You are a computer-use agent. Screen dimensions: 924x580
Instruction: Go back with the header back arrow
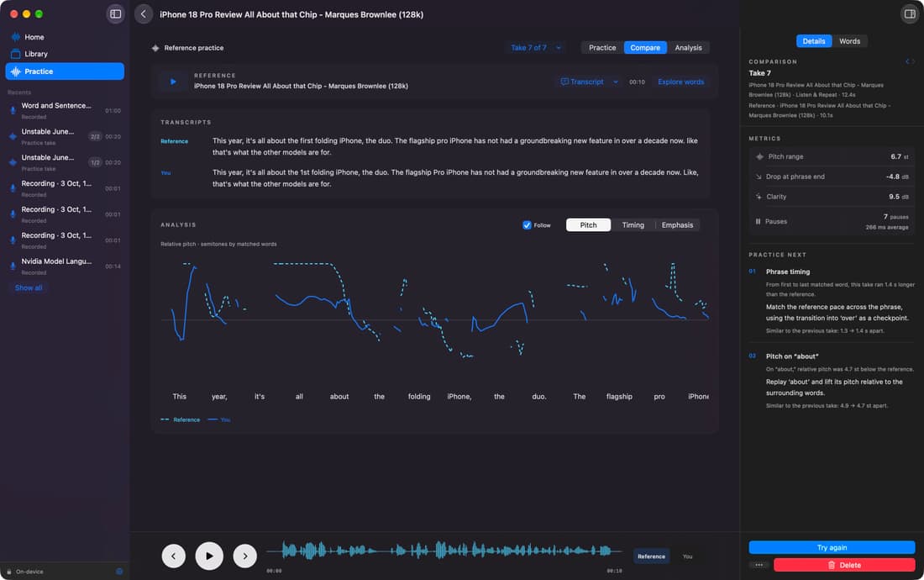click(143, 14)
